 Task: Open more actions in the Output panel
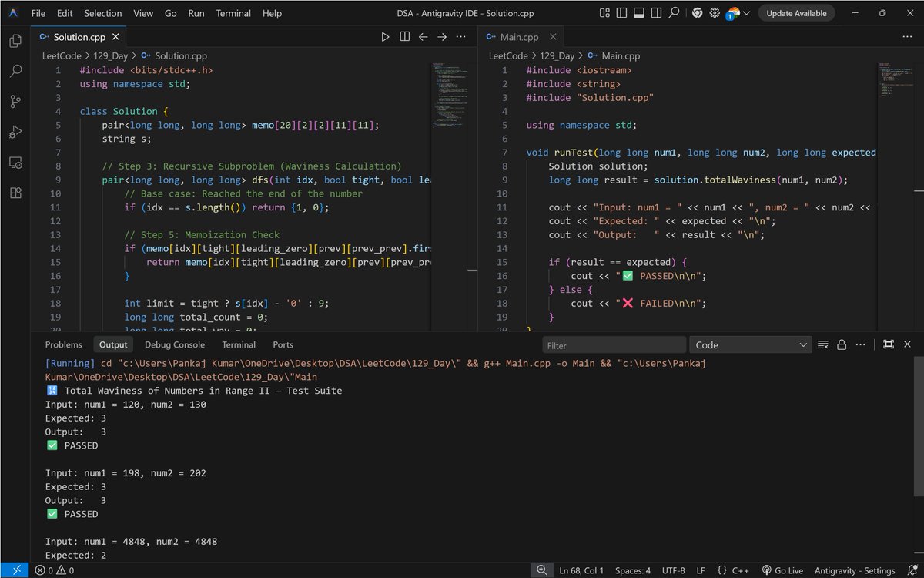860,344
